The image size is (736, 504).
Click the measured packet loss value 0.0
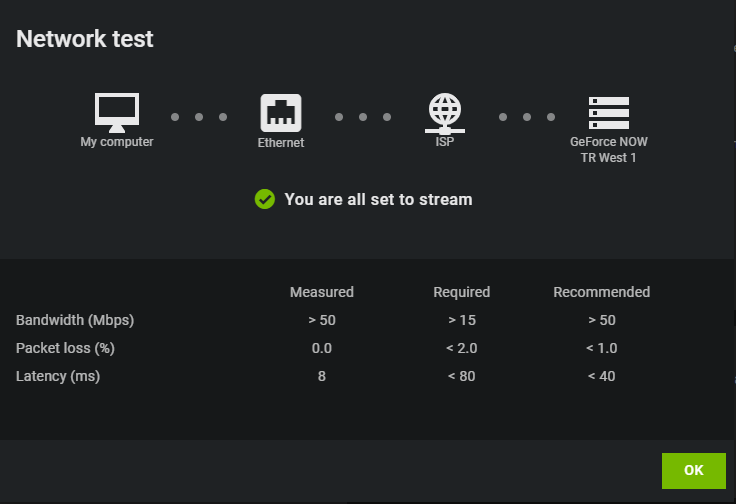point(321,348)
